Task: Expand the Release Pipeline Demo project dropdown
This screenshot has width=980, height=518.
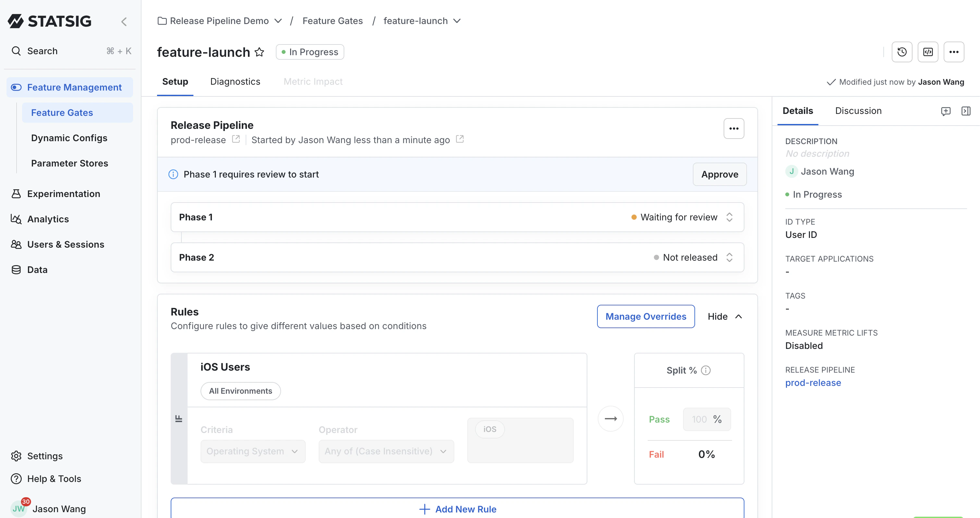Action: pyautogui.click(x=278, y=21)
